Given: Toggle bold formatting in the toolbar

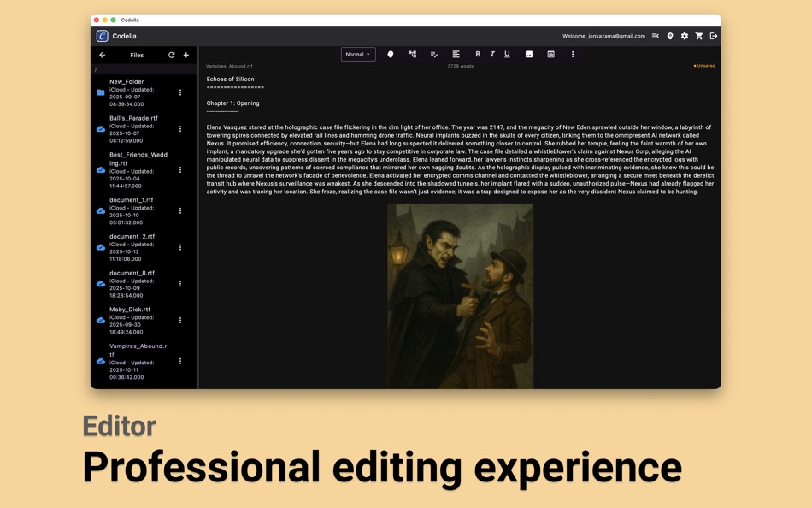Looking at the screenshot, I should [478, 53].
